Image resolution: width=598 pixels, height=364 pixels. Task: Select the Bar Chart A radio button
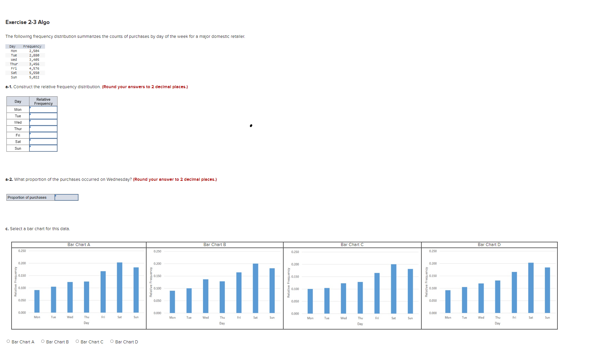[8, 341]
